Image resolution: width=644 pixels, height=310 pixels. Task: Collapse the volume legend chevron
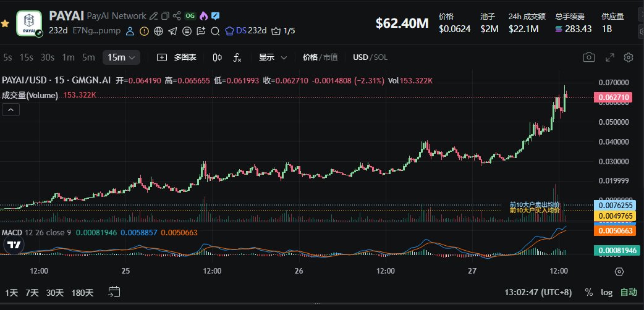click(x=11, y=110)
